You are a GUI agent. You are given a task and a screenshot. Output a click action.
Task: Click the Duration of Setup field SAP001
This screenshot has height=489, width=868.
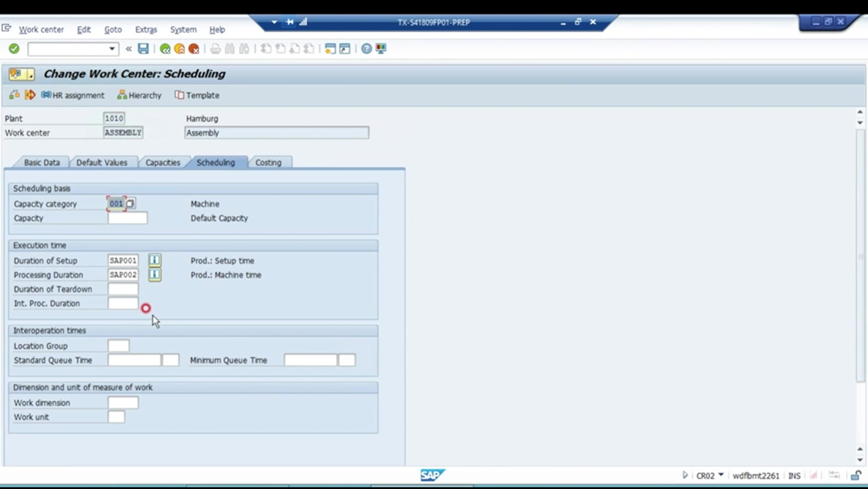[123, 260]
